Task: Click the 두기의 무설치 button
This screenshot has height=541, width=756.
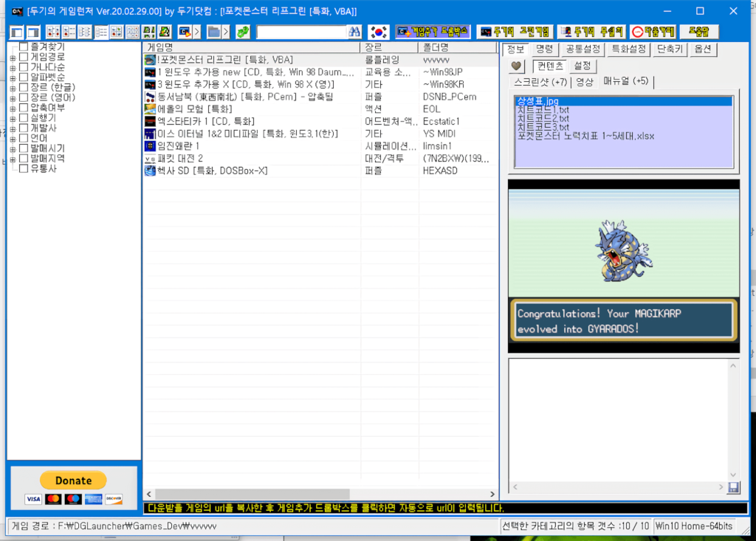Action: click(591, 32)
